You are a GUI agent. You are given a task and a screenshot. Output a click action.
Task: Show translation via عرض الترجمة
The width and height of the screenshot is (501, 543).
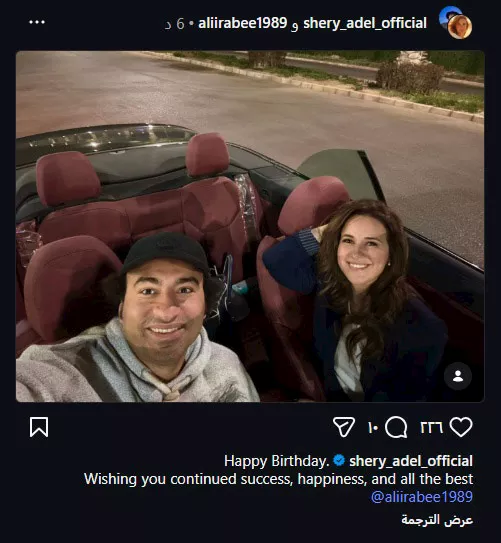click(x=437, y=520)
